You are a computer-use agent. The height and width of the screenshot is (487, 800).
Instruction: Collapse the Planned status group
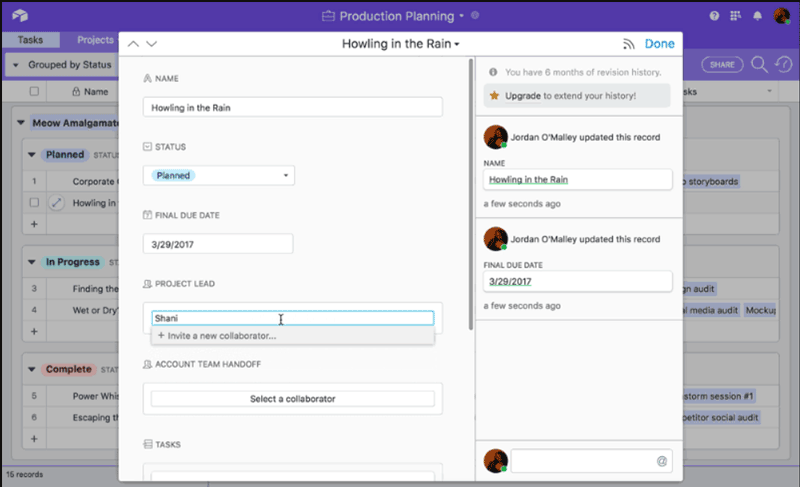point(32,155)
